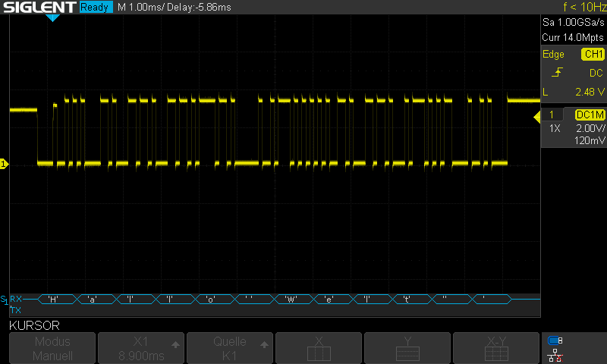
Task: Click the DC1M coupling badge
Action: 590,115
